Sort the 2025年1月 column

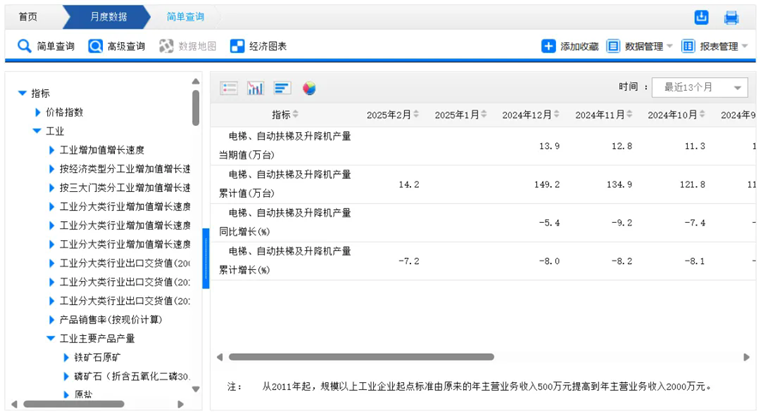click(484, 114)
